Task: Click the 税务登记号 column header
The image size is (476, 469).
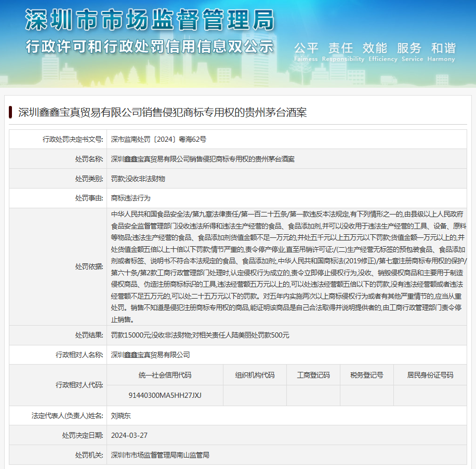Action: click(367, 376)
